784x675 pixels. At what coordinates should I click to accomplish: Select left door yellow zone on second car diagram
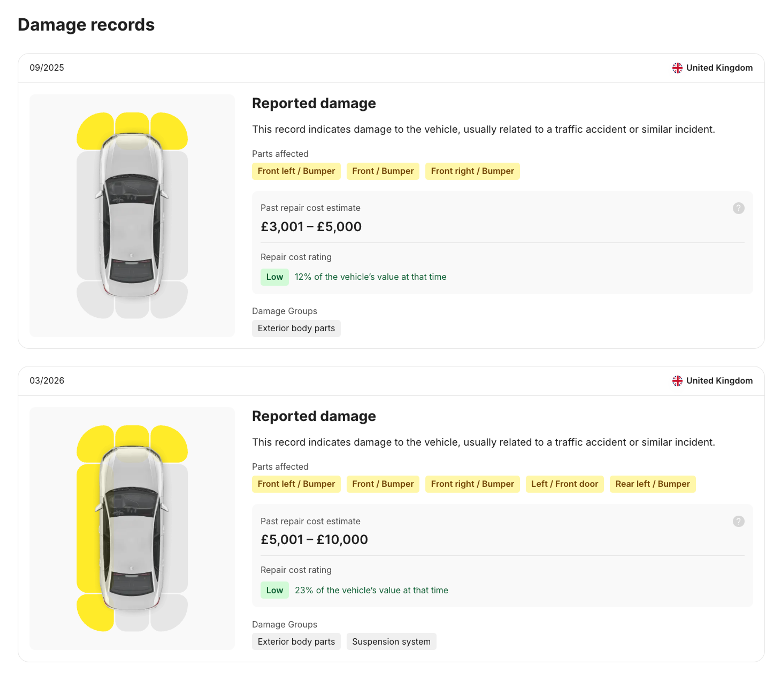[88, 528]
